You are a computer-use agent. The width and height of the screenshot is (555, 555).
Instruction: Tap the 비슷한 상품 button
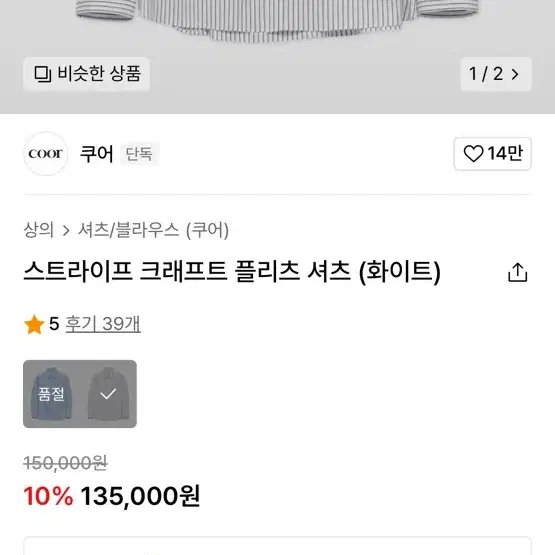(x=86, y=74)
